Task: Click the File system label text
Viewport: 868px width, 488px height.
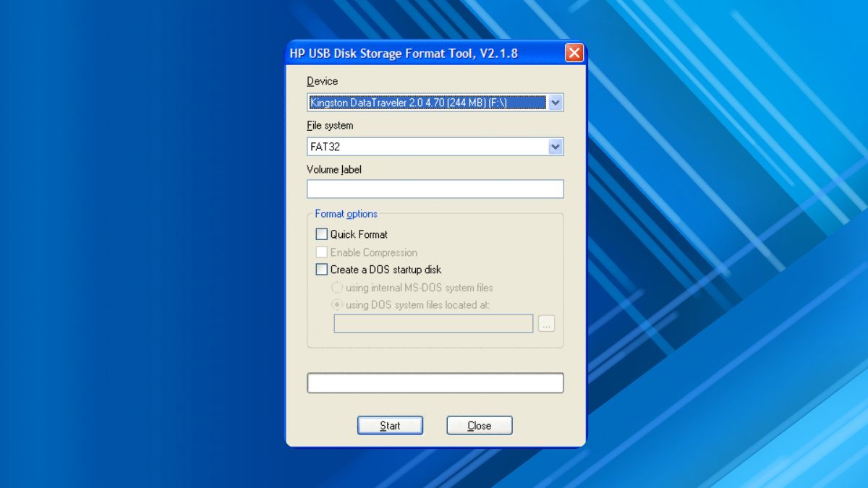Action: click(330, 125)
